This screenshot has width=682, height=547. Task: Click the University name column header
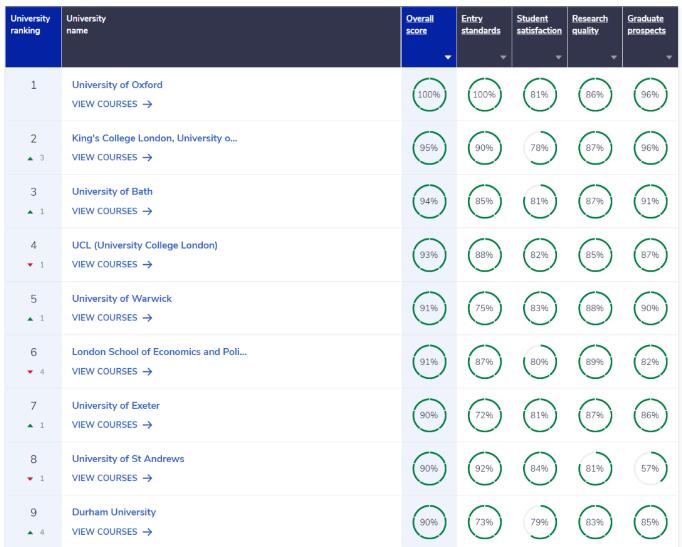click(231, 37)
